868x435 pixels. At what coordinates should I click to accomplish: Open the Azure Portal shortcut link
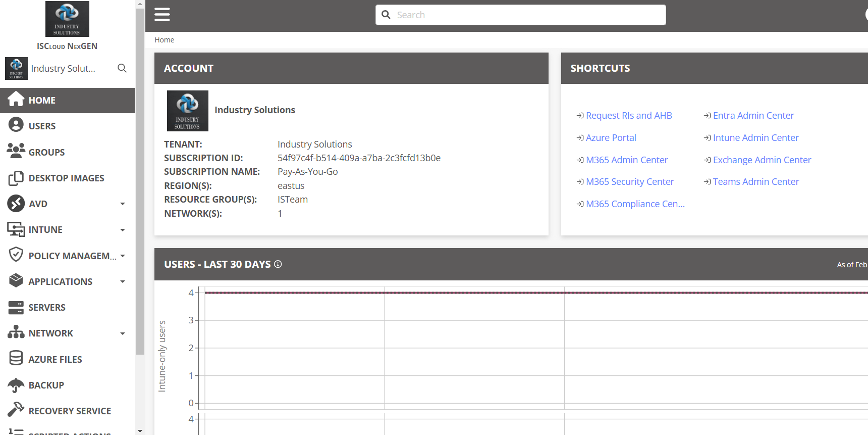tap(611, 138)
